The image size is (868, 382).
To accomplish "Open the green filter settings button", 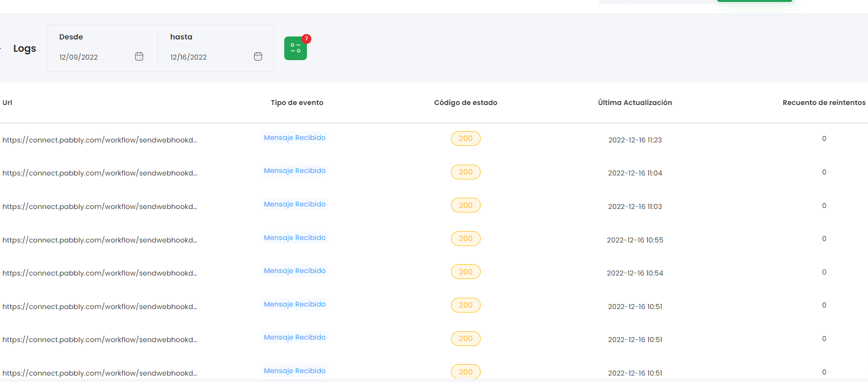I will click(295, 48).
